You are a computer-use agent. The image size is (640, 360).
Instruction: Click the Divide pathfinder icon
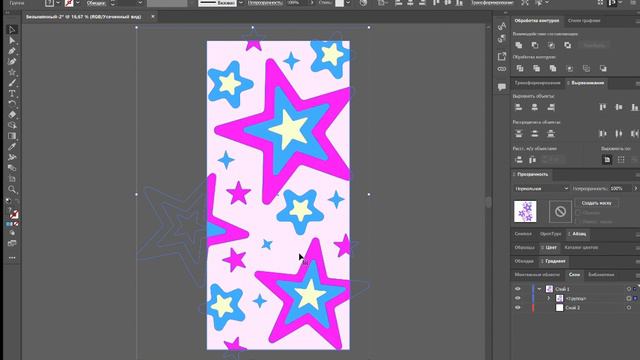coord(520,69)
